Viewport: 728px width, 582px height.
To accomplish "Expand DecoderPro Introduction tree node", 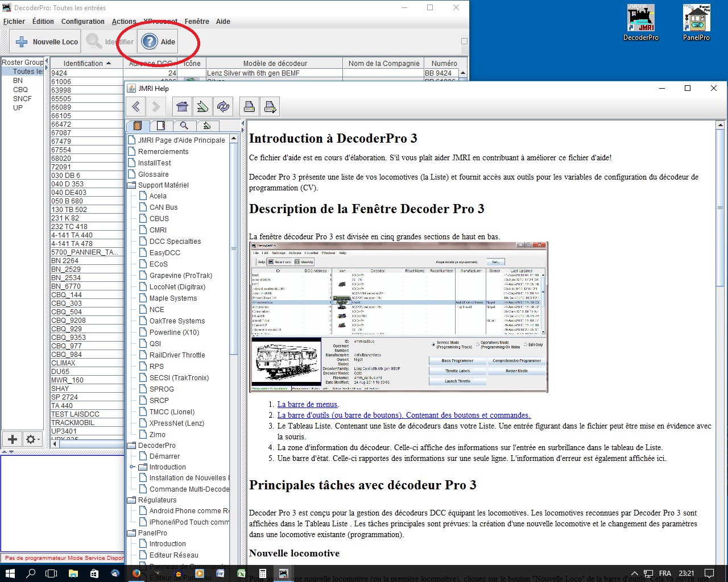I will tap(133, 467).
